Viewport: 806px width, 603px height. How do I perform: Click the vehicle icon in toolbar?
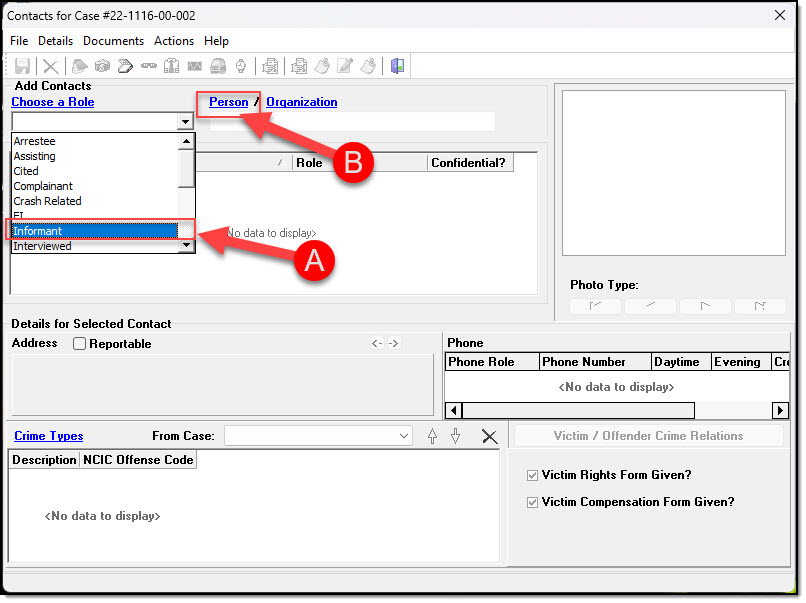(217, 67)
